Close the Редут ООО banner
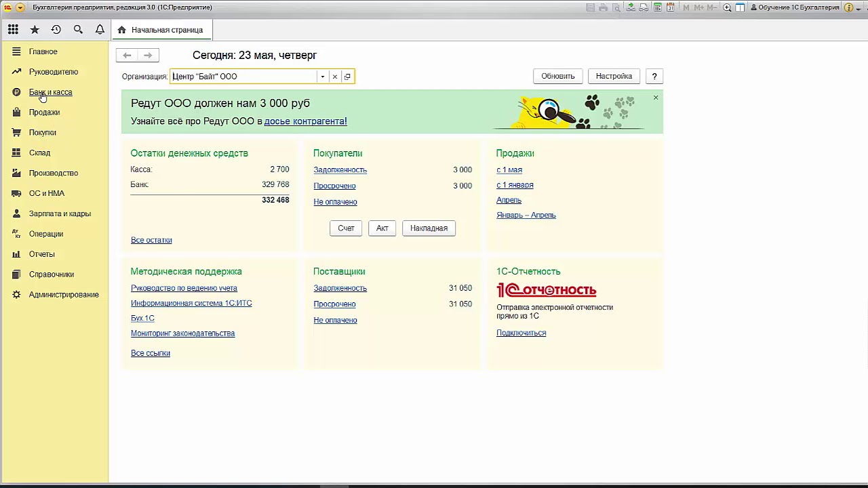Image resolution: width=868 pixels, height=488 pixels. tap(656, 98)
